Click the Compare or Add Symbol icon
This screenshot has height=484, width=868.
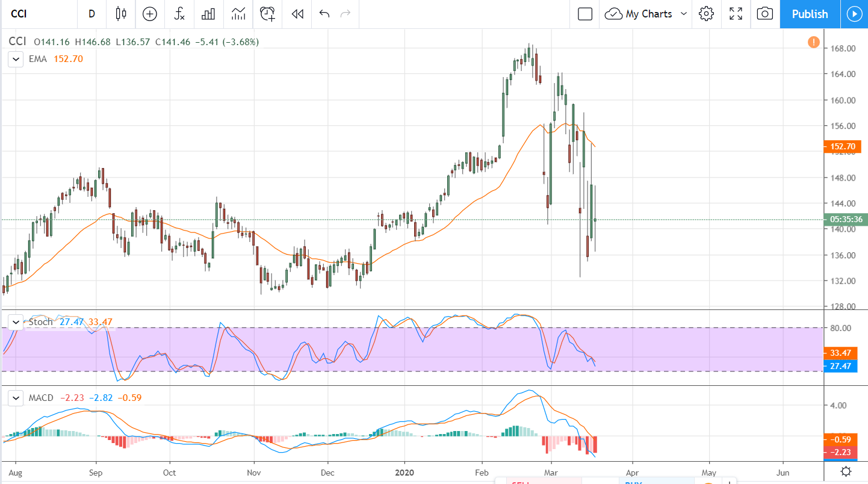pyautogui.click(x=149, y=14)
